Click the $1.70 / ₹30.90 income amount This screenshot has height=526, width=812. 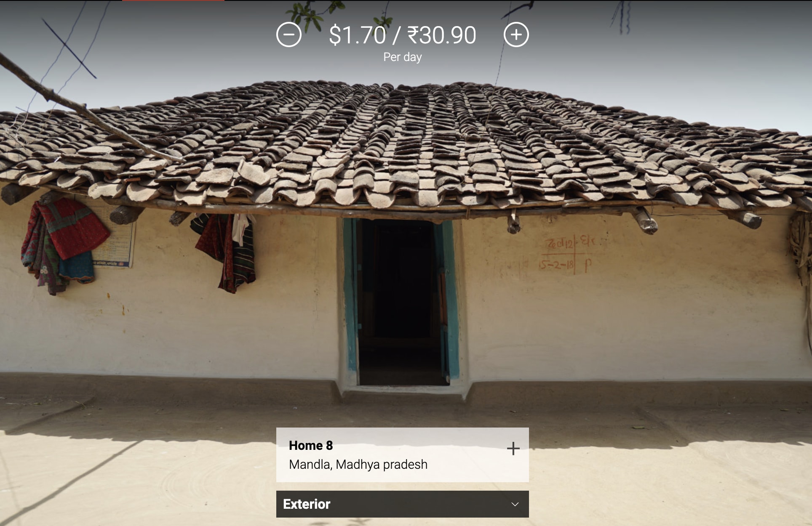(402, 35)
